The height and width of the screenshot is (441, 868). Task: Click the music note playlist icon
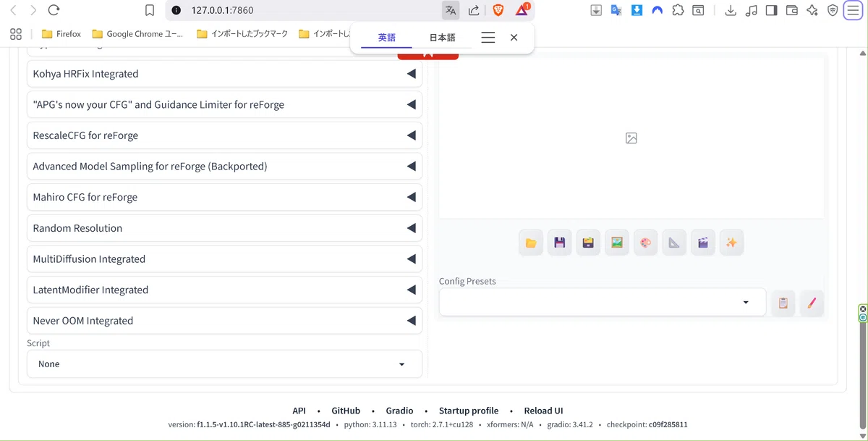[x=751, y=10]
